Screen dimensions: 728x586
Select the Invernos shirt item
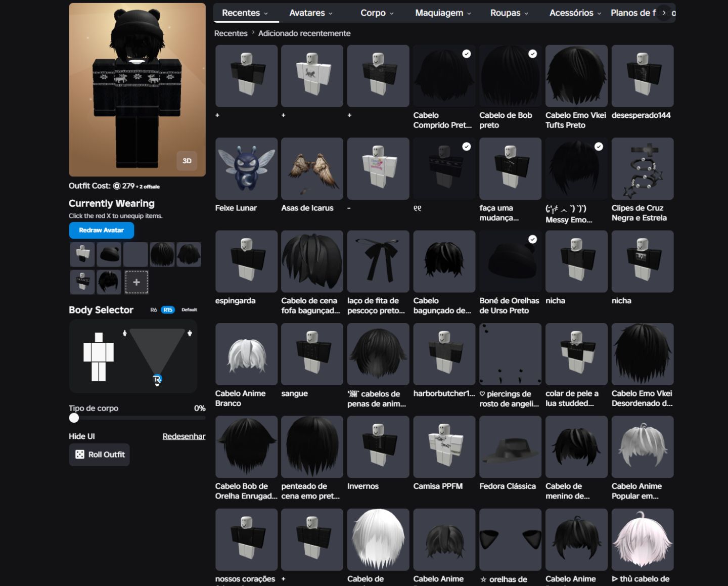pos(378,447)
